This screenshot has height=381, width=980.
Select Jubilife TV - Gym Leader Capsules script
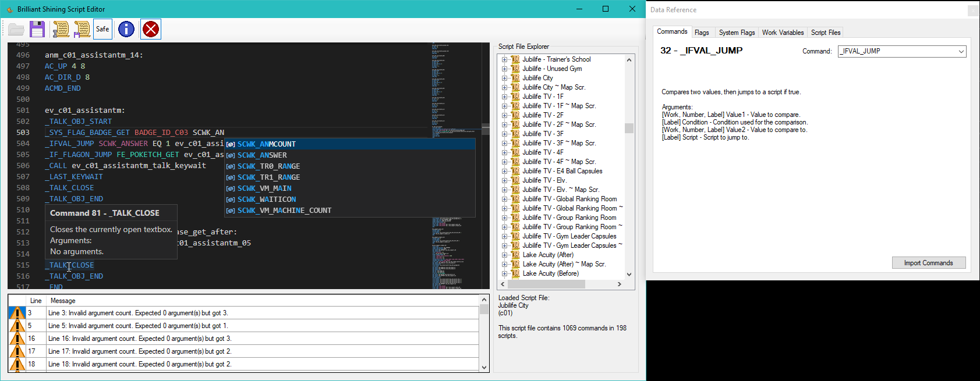[x=569, y=236]
